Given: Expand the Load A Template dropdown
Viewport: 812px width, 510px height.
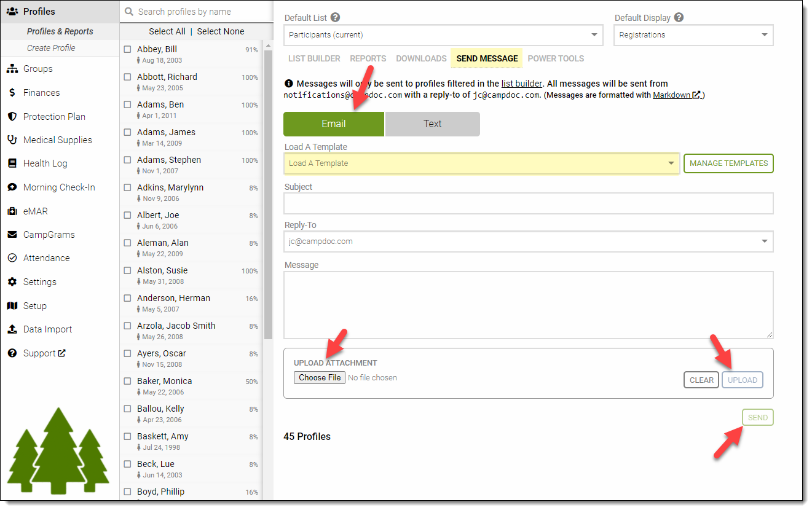Looking at the screenshot, I should (481, 163).
